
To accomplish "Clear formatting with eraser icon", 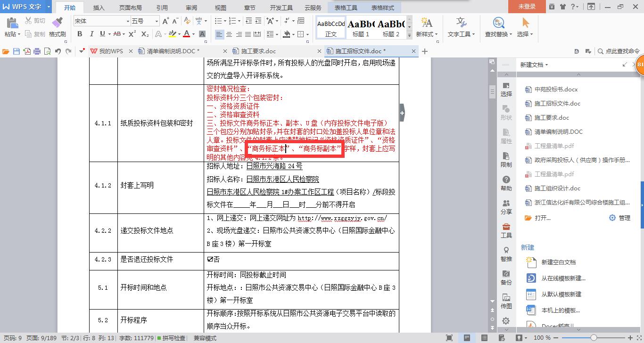I will 187,21.
